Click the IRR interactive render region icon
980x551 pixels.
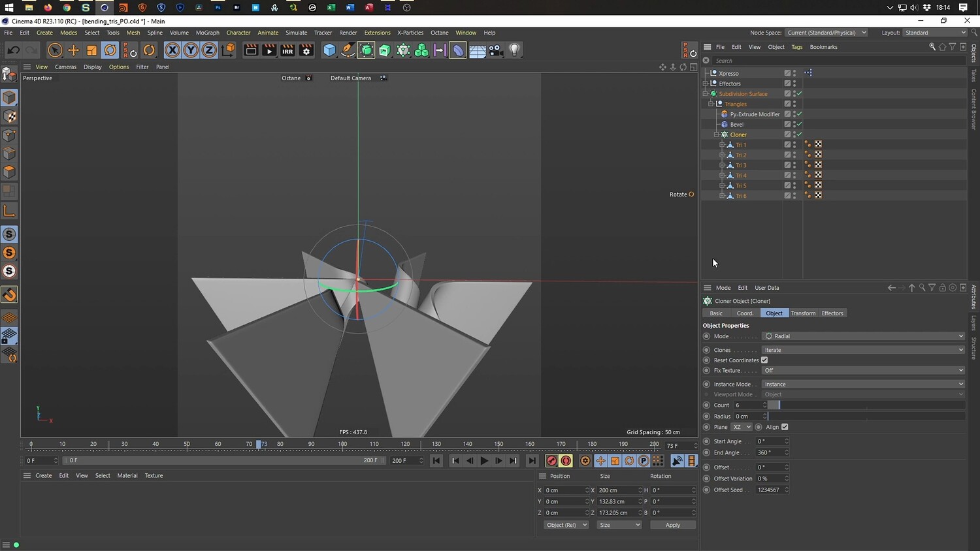287,50
